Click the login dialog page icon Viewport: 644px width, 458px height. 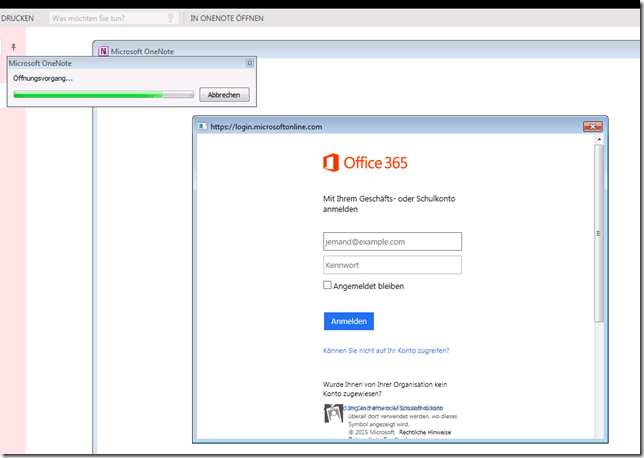coord(202,127)
